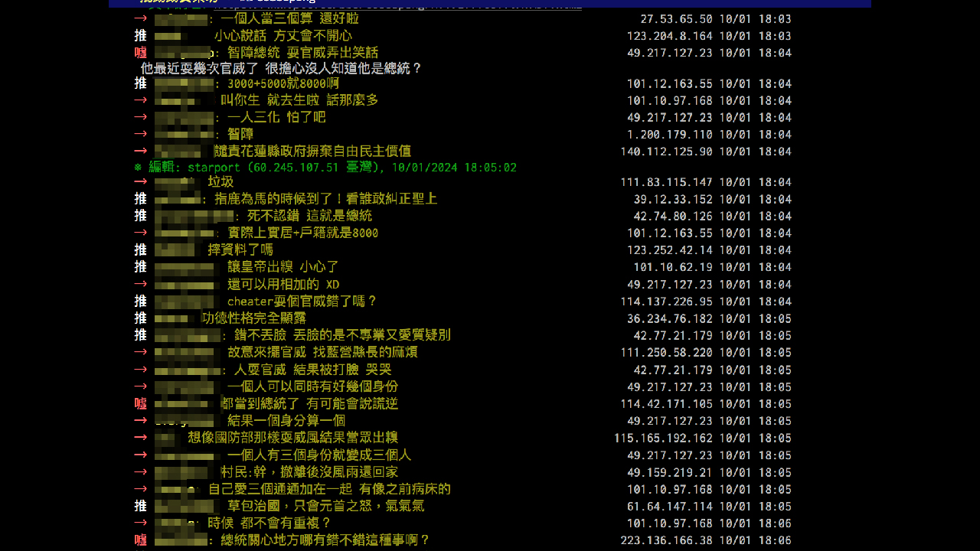Screen dimensions: 980x551
Task: Click the white text line 他最近耍幾次官威了
Action: tap(281, 69)
